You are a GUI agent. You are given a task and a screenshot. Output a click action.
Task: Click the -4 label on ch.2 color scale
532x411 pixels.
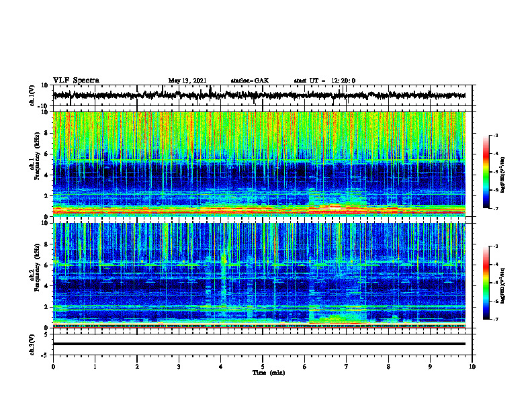(x=496, y=265)
